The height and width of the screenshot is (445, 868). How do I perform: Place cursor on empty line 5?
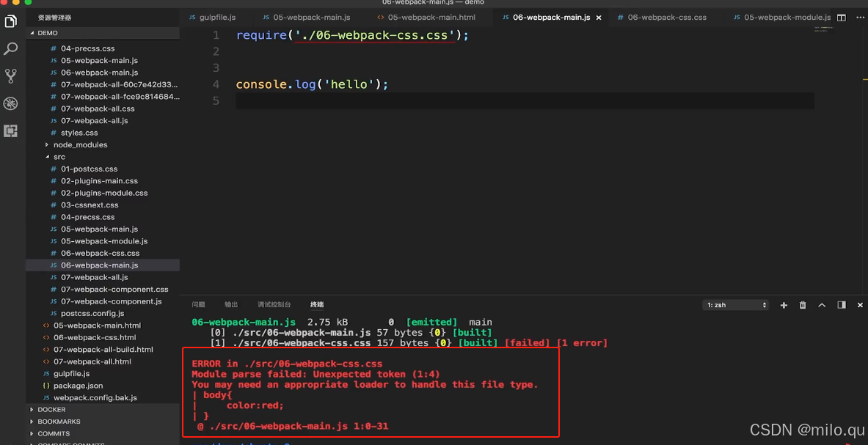pos(525,100)
